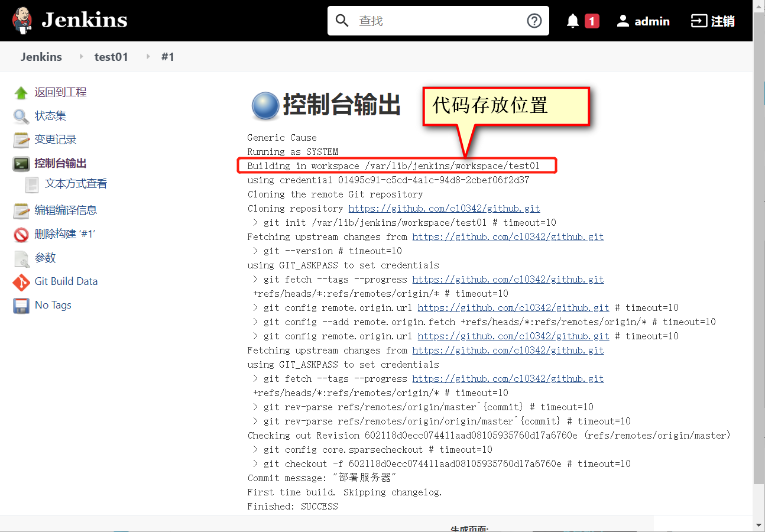Viewport: 765px width, 532px height.
Task: Open URL on first git fetch --tags line
Action: tap(508, 280)
